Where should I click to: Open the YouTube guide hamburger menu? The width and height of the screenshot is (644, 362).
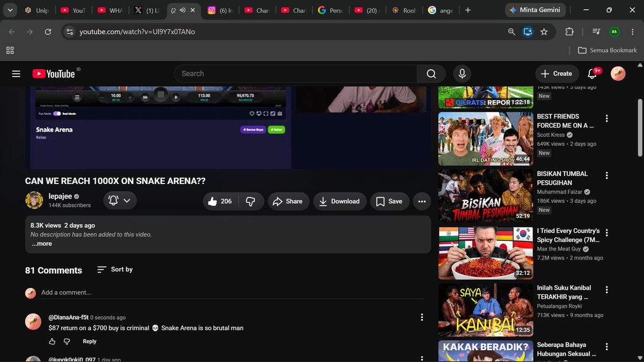coord(16,74)
